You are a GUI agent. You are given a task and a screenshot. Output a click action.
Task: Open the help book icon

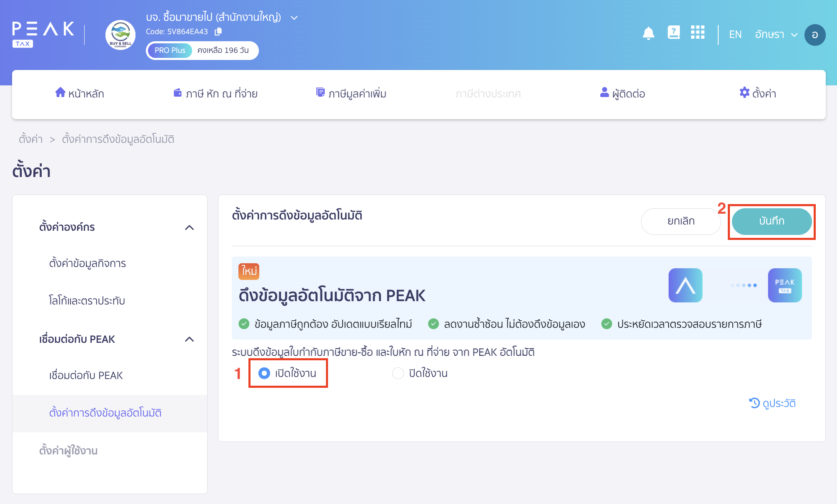point(673,32)
